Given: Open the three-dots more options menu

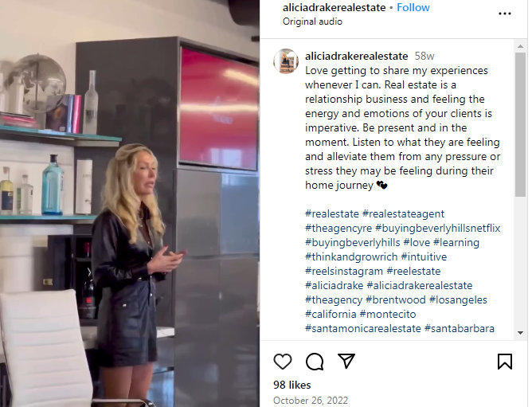Looking at the screenshot, I should coord(504,14).
